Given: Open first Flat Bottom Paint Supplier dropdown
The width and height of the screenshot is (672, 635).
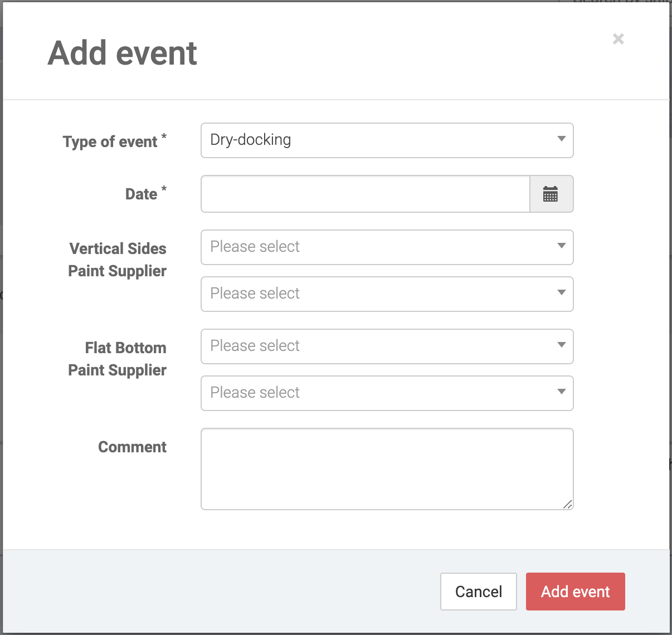Looking at the screenshot, I should (387, 346).
